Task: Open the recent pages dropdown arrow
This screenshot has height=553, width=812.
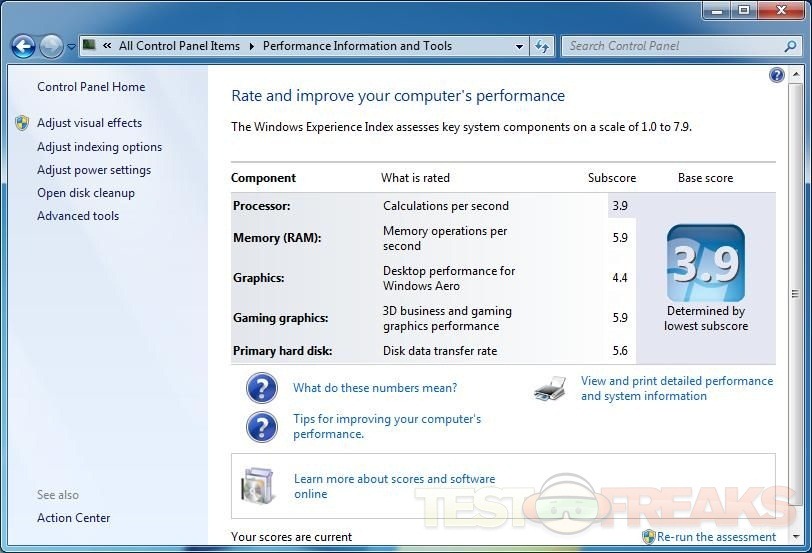Action: (72, 47)
